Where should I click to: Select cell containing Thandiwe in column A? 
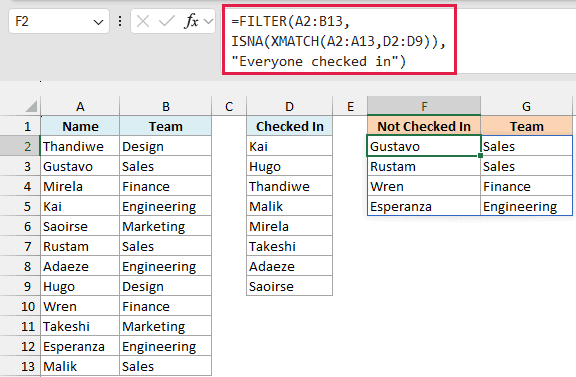(80, 146)
